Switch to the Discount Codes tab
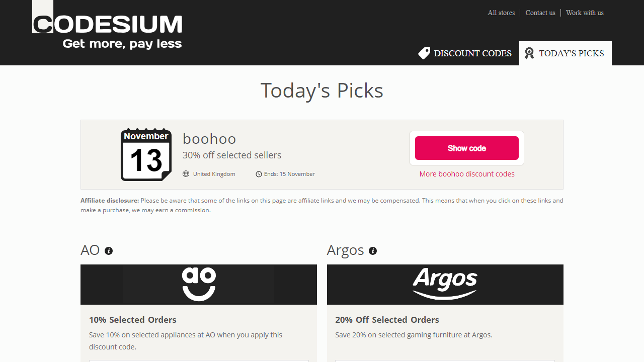The height and width of the screenshot is (362, 644). [x=472, y=53]
